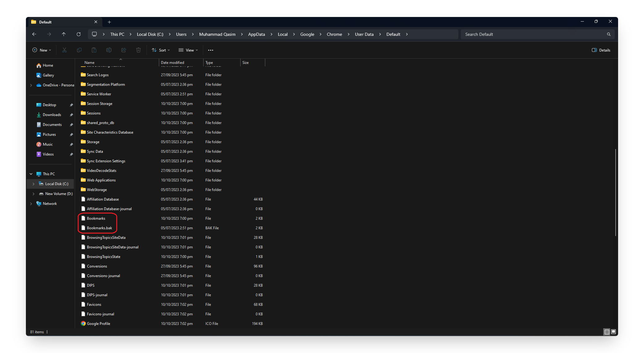
Task: Click the vertical scrollbar thumb
Action: coord(615,193)
